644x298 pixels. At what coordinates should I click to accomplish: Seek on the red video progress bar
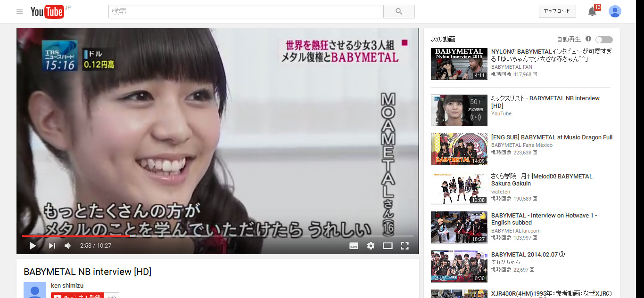[218, 236]
